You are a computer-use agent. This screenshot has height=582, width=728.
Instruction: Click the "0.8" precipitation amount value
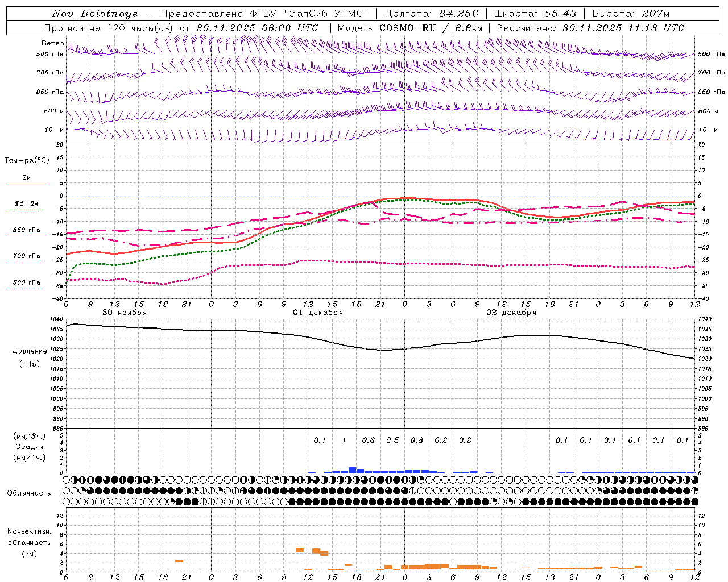coord(417,440)
